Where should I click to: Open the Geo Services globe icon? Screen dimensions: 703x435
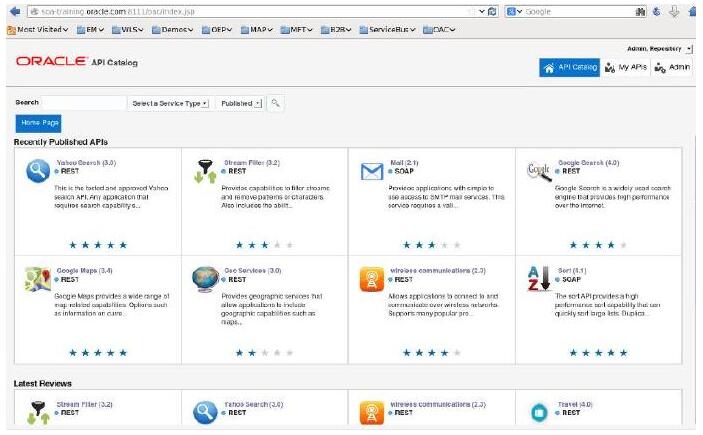pyautogui.click(x=205, y=279)
